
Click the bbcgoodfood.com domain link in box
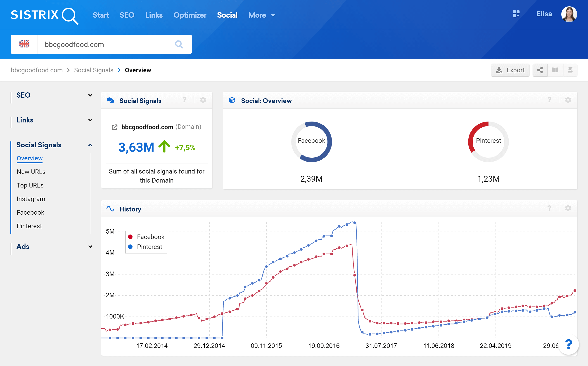pyautogui.click(x=147, y=127)
